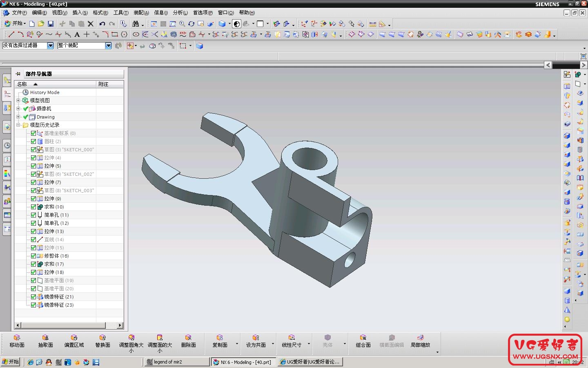Open the 插入(S) menu

(80, 13)
